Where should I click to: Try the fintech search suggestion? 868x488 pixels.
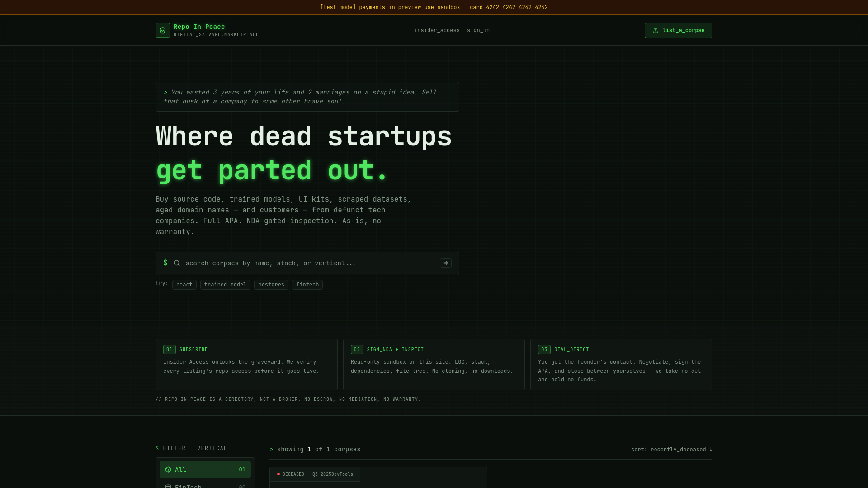tap(307, 285)
